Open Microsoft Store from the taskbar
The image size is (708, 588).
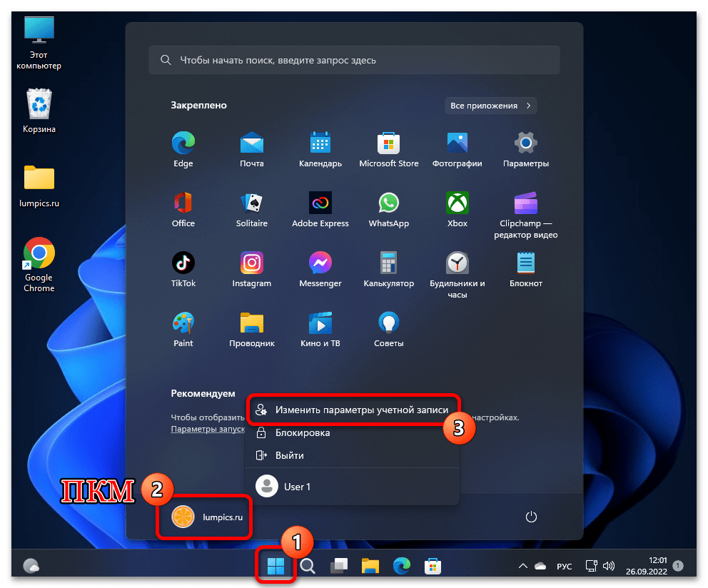pos(433,565)
